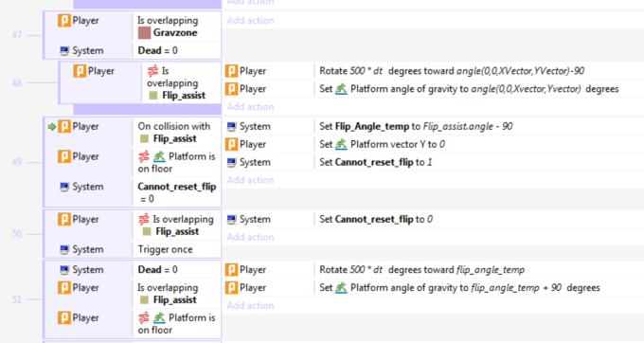
Task: Add action to event 47
Action: (251, 21)
